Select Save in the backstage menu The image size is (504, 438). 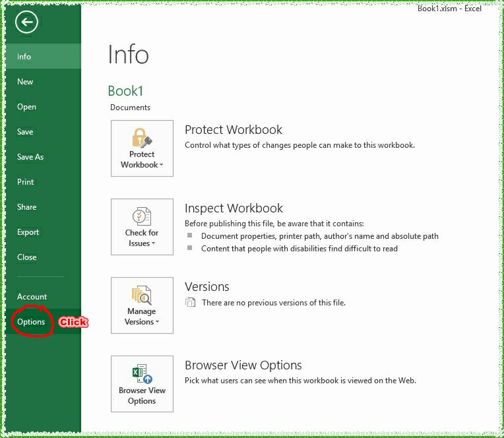click(x=44, y=131)
